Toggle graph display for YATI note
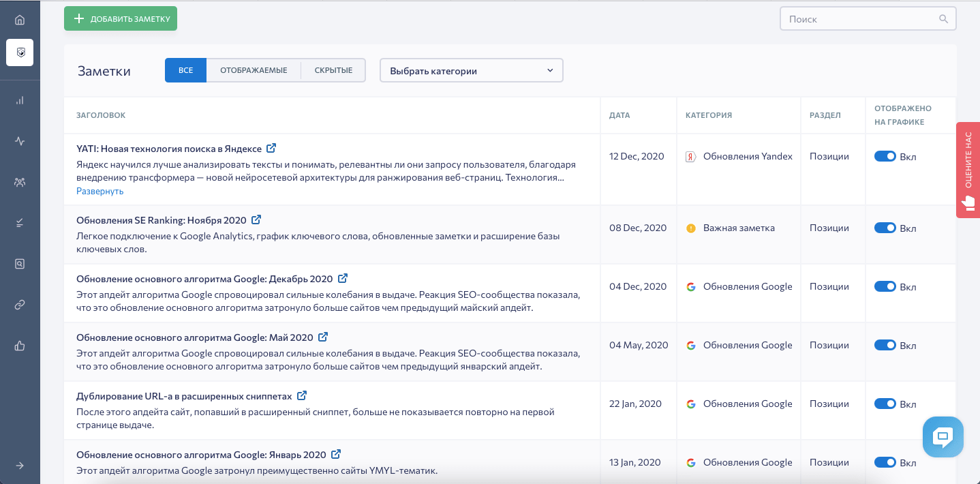 (885, 157)
